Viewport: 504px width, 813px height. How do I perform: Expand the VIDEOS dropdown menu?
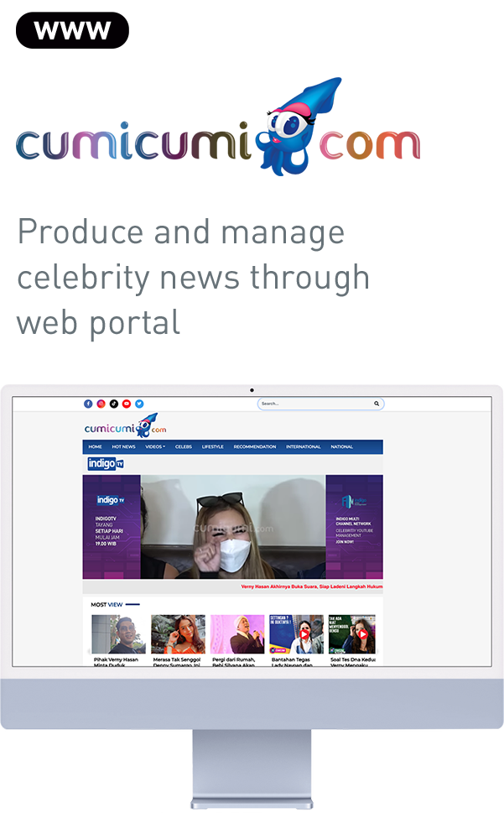[155, 447]
